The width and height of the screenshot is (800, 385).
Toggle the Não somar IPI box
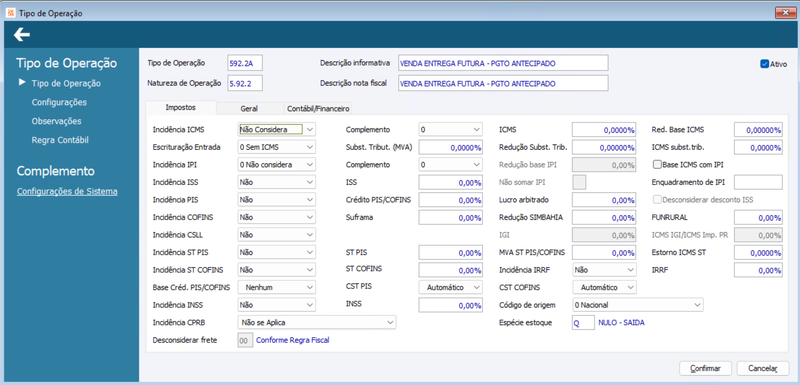coord(580,182)
